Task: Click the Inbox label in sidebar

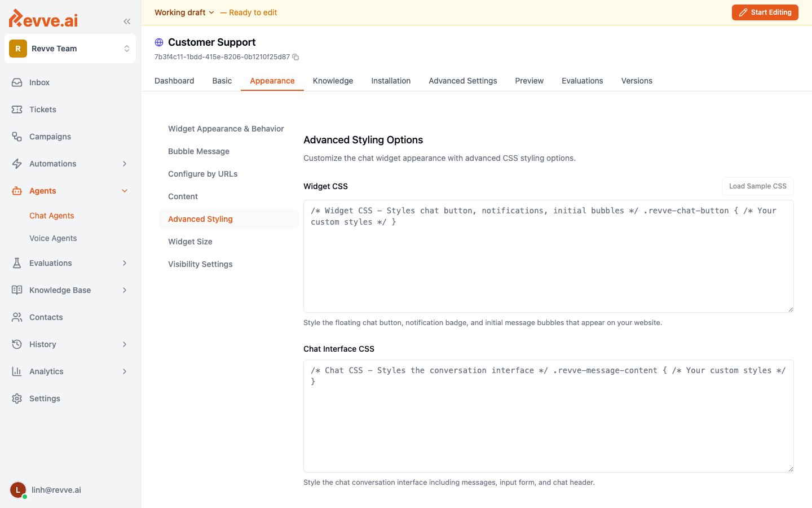Action: [39, 82]
